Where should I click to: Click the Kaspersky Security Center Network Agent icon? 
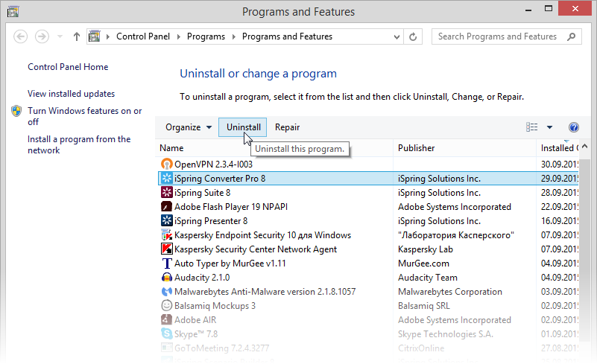167,249
